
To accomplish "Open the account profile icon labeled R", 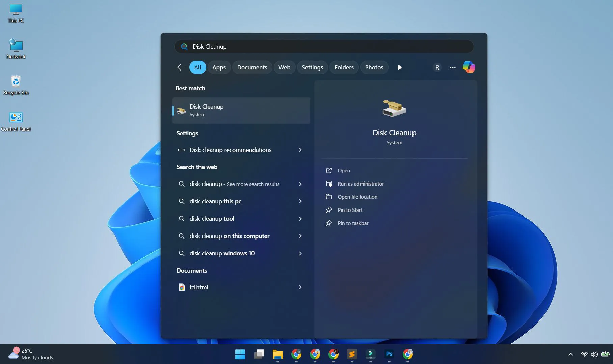I will tap(437, 67).
